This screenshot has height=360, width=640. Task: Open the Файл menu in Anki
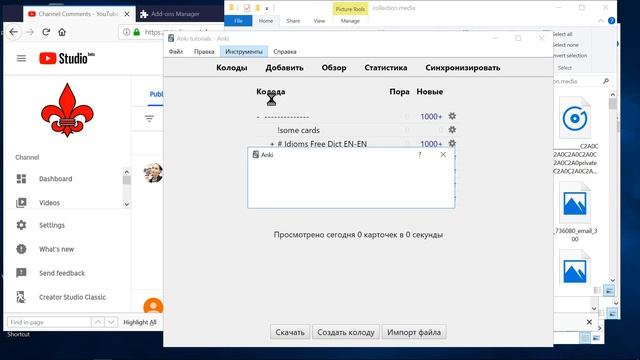click(x=176, y=52)
